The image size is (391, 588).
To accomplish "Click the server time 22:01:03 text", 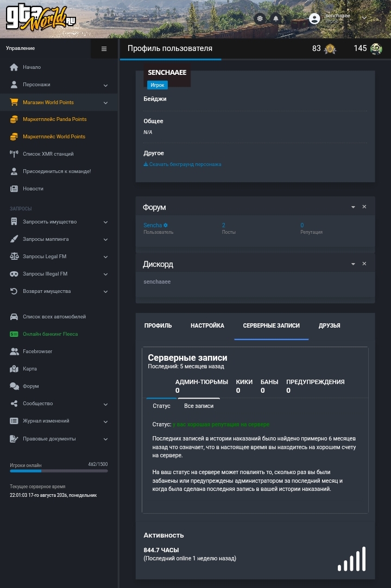I will click(53, 495).
